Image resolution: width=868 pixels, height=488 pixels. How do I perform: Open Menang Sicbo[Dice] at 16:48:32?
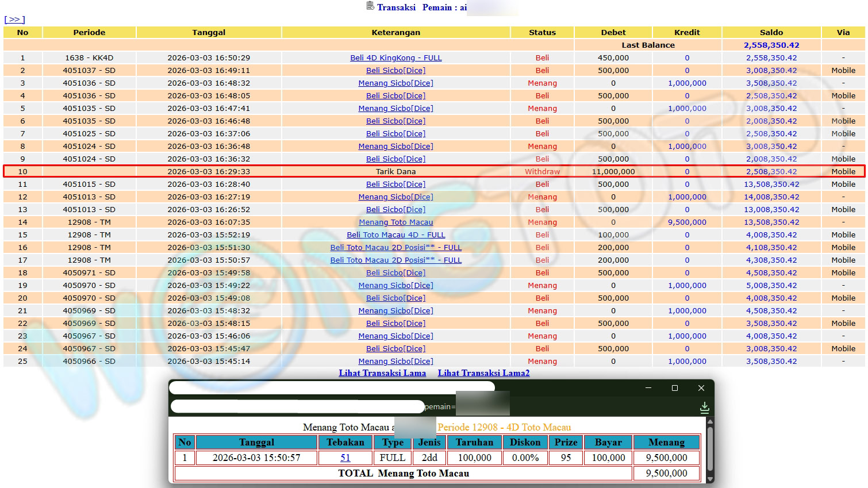click(x=395, y=83)
